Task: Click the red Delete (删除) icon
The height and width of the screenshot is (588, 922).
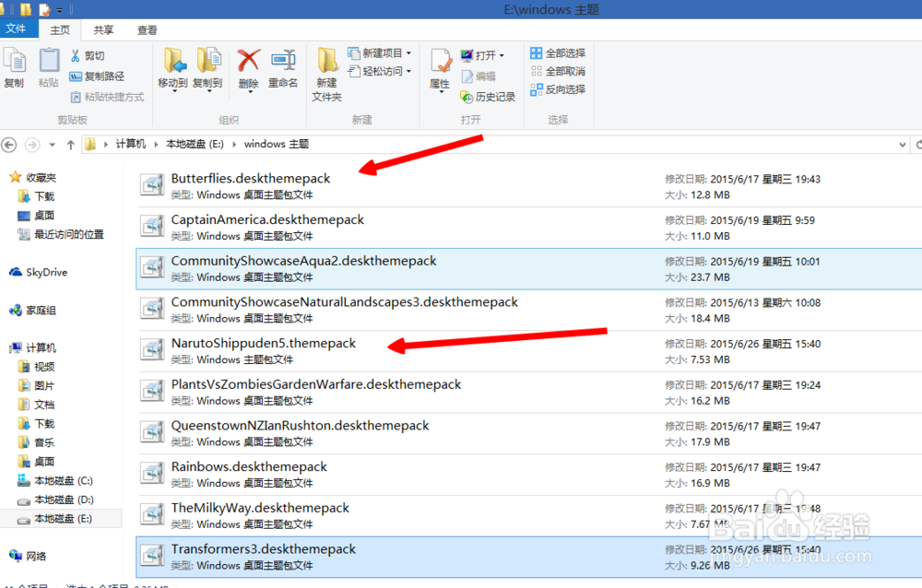Action: tap(249, 61)
